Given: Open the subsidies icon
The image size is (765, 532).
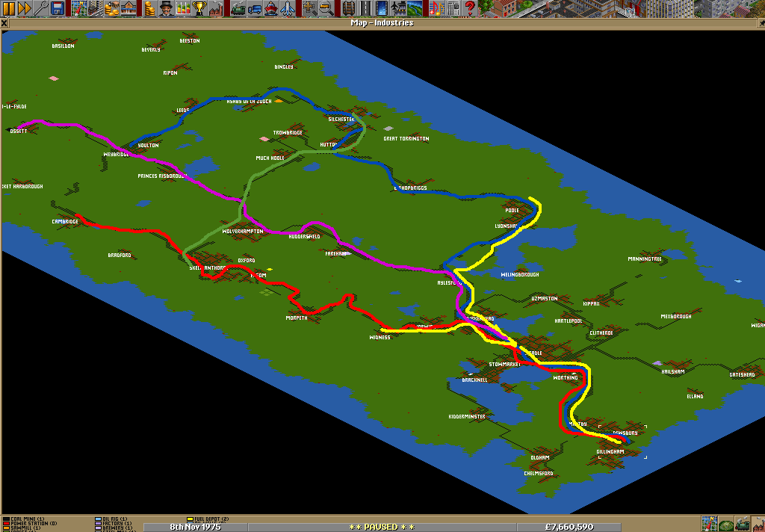Looking at the screenshot, I should point(112,7).
